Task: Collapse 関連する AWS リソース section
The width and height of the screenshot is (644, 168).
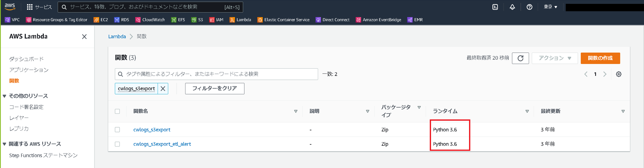Action: [x=4, y=144]
